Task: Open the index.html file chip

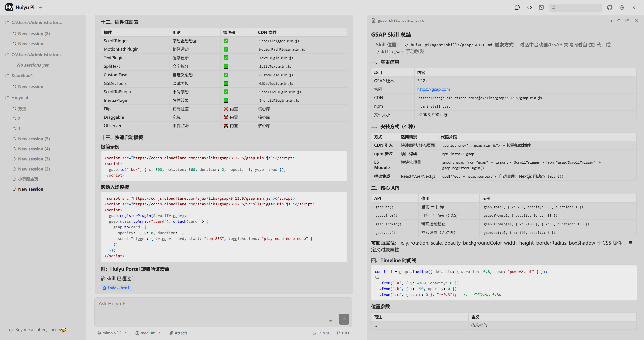Action: click(x=116, y=288)
